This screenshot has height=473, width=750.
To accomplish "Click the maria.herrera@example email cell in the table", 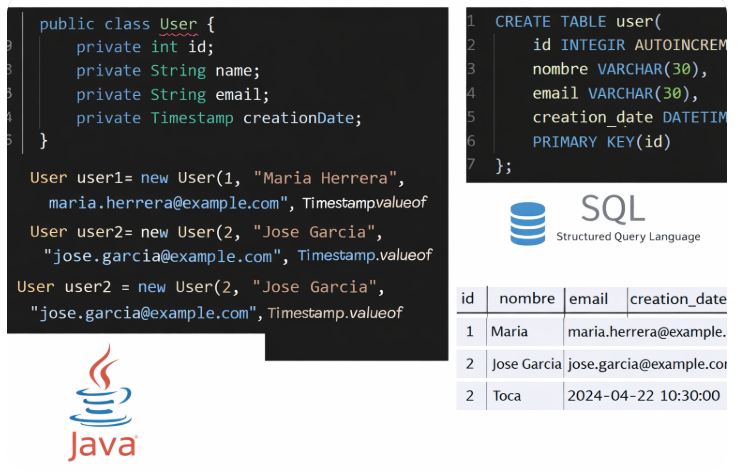I will pyautogui.click(x=646, y=331).
